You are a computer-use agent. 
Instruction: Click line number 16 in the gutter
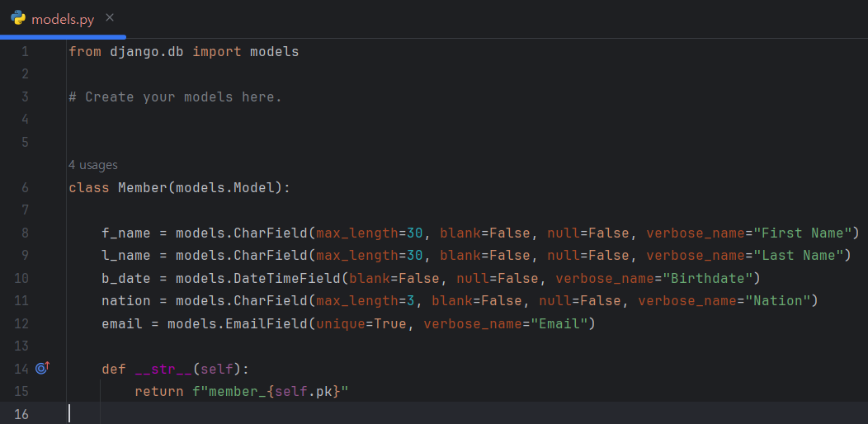[21, 413]
